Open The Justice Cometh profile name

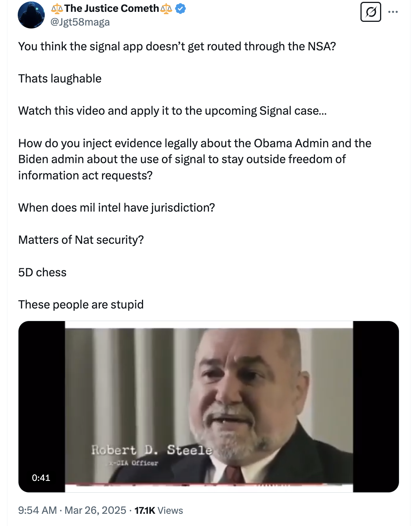(112, 8)
